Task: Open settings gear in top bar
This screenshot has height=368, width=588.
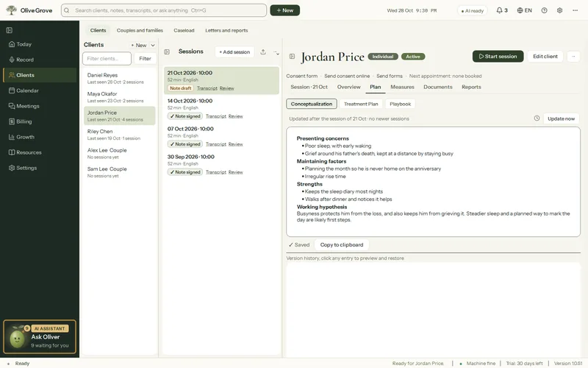Action: [559, 10]
